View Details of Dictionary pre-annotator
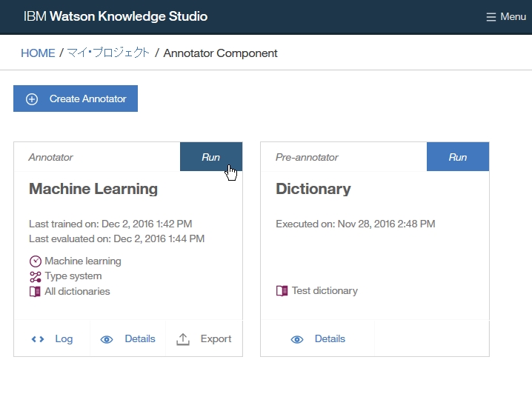This screenshot has height=394, width=532. 330,339
